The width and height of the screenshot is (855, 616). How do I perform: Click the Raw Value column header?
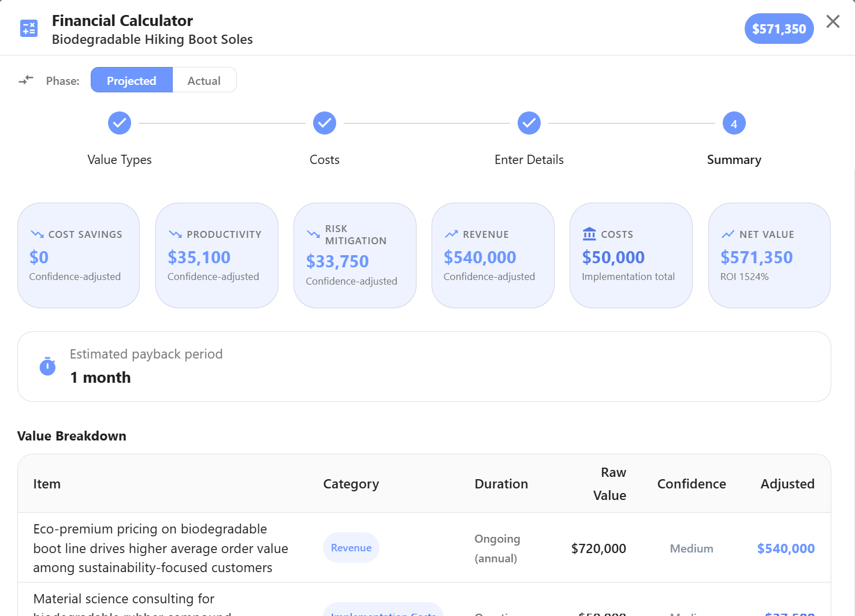pyautogui.click(x=609, y=484)
